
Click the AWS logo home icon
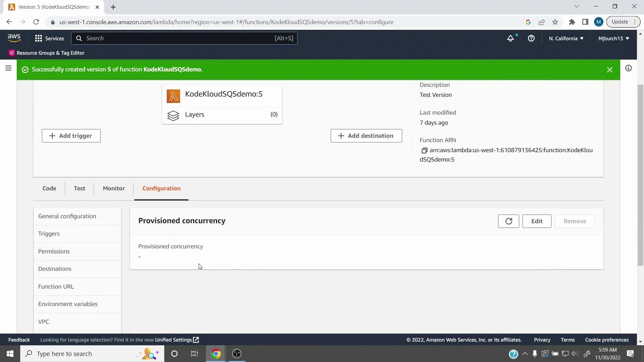click(x=14, y=38)
